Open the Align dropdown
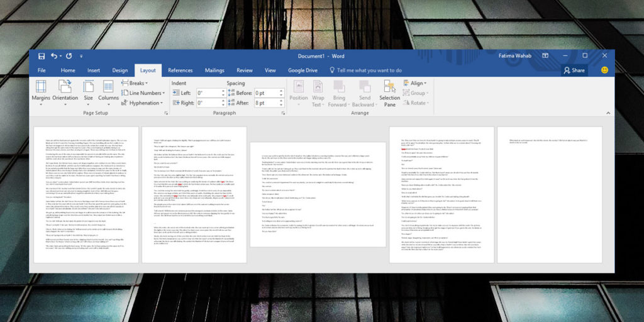 click(x=418, y=83)
